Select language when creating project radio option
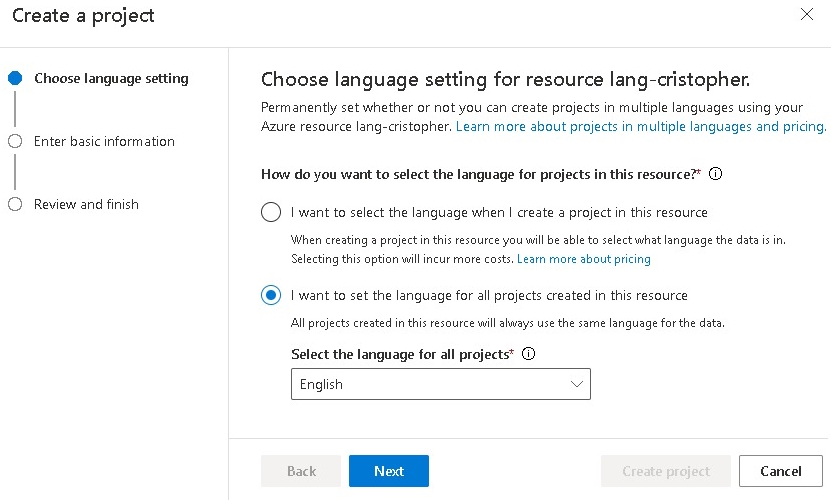This screenshot has height=500, width=831. 271,212
